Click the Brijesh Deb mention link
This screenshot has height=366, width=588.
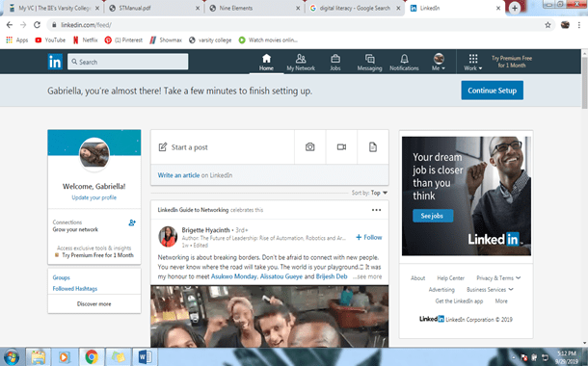click(x=332, y=276)
